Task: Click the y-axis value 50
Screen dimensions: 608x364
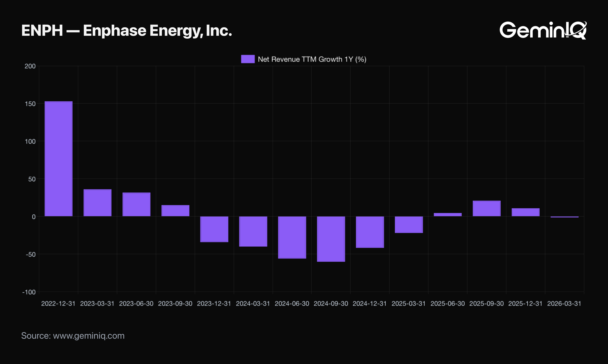Action: pos(32,179)
